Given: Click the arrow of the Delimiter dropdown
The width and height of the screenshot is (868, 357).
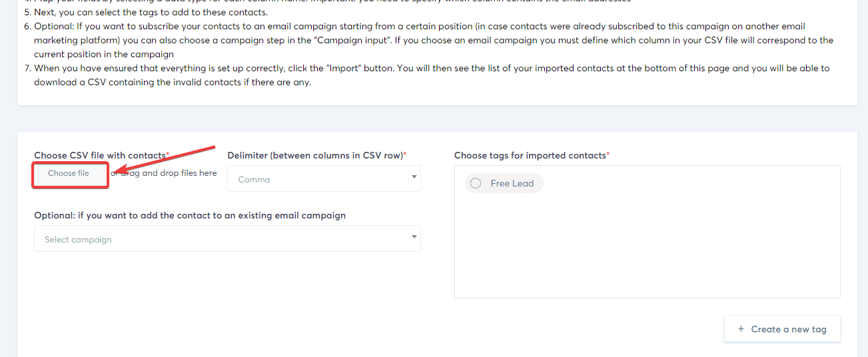Looking at the screenshot, I should pyautogui.click(x=414, y=177).
